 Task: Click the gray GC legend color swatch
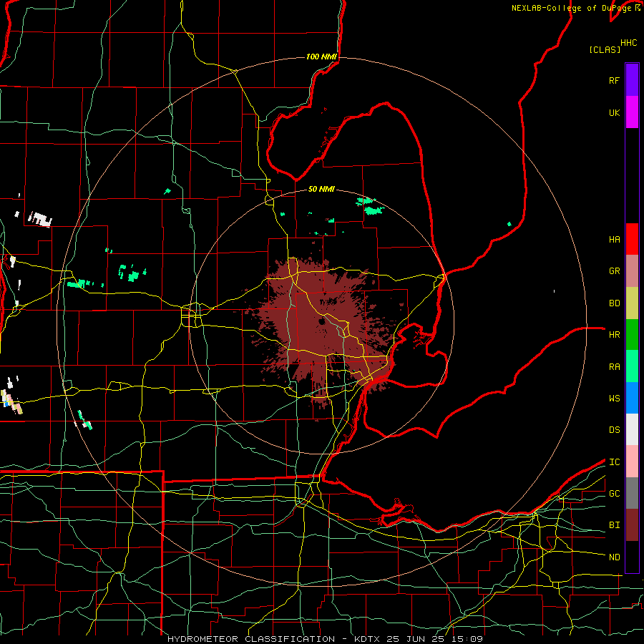(x=632, y=493)
